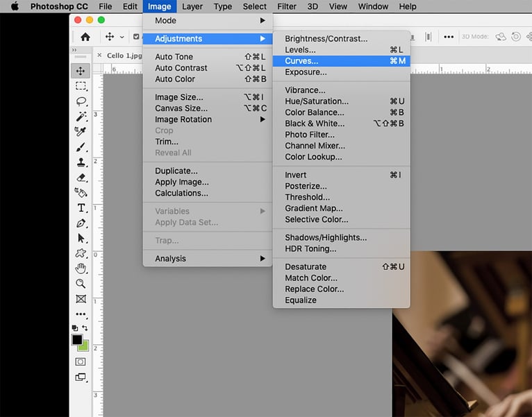Select the Path Selection tool
The image size is (532, 417).
click(81, 238)
